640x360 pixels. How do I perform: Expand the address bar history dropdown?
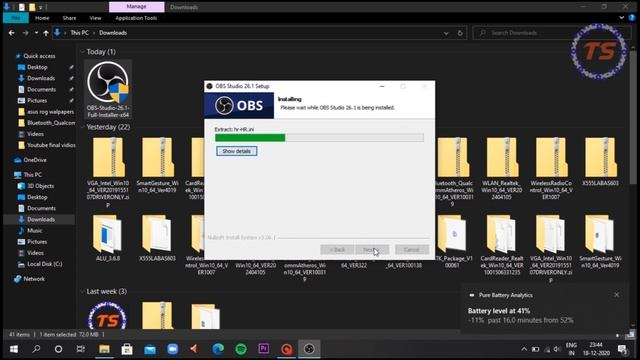pyautogui.click(x=446, y=33)
